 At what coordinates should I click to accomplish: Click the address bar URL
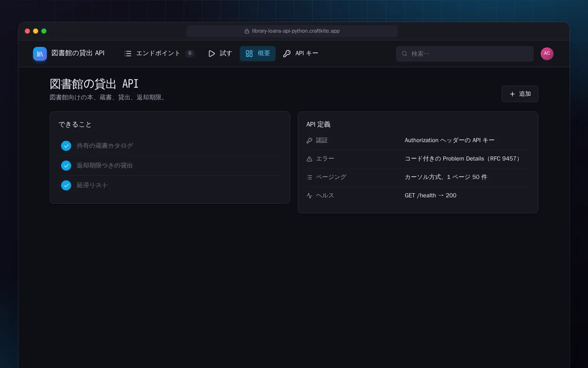(296, 31)
